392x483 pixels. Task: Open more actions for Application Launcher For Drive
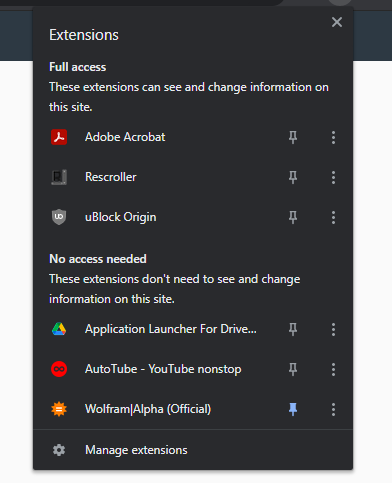(x=333, y=329)
